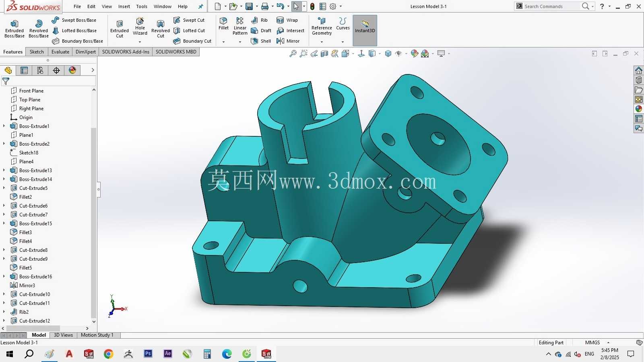The height and width of the screenshot is (362, 644).
Task: Click the Shell feature tool
Action: point(261,41)
